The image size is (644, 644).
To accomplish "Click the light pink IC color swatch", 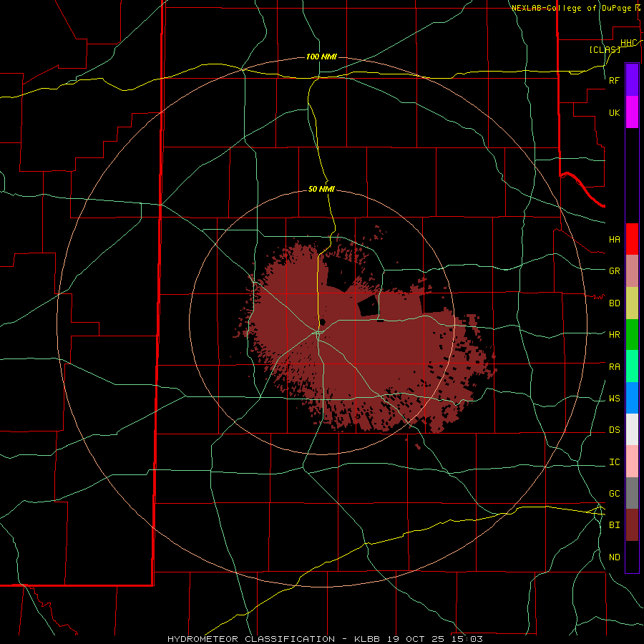I will 632,462.
